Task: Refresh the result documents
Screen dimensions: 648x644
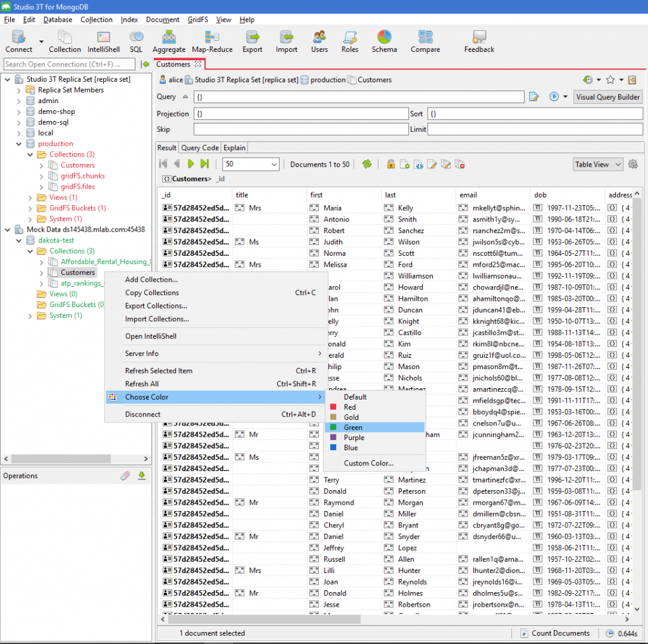Action: point(366,164)
